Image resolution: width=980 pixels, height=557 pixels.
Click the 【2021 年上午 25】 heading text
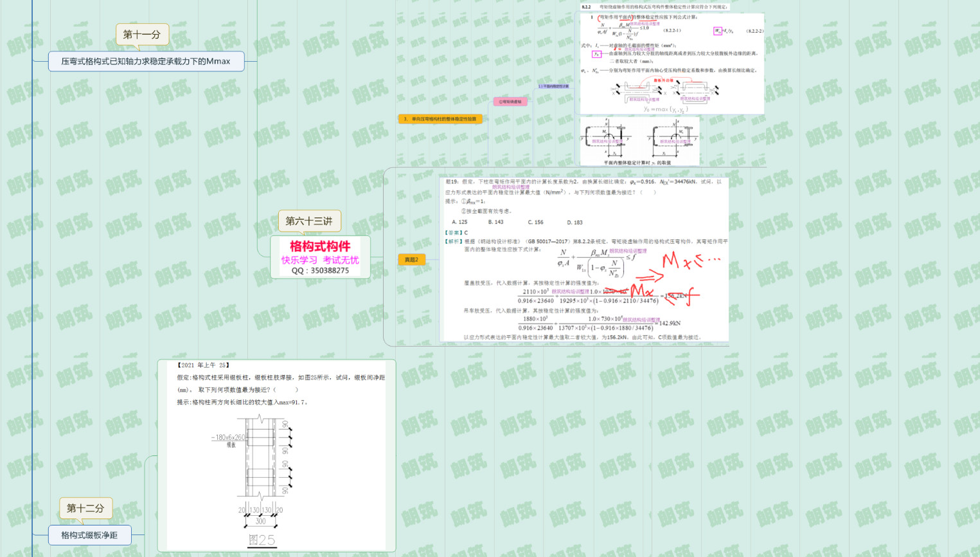203,365
